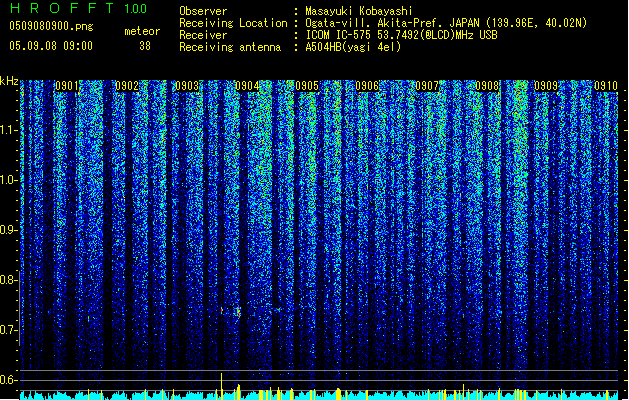Click the HROFFT 1.0.0 title text
This screenshot has width=629, height=400.
[78, 8]
